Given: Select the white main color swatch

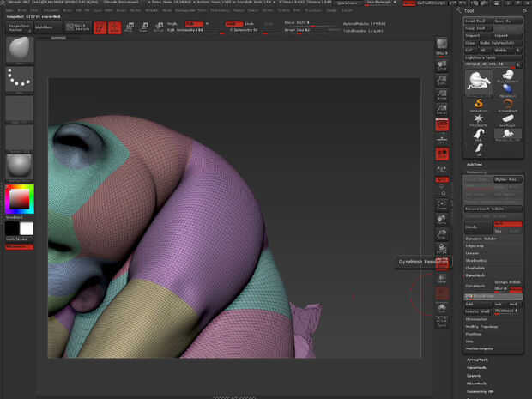Looking at the screenshot, I should (x=27, y=228).
